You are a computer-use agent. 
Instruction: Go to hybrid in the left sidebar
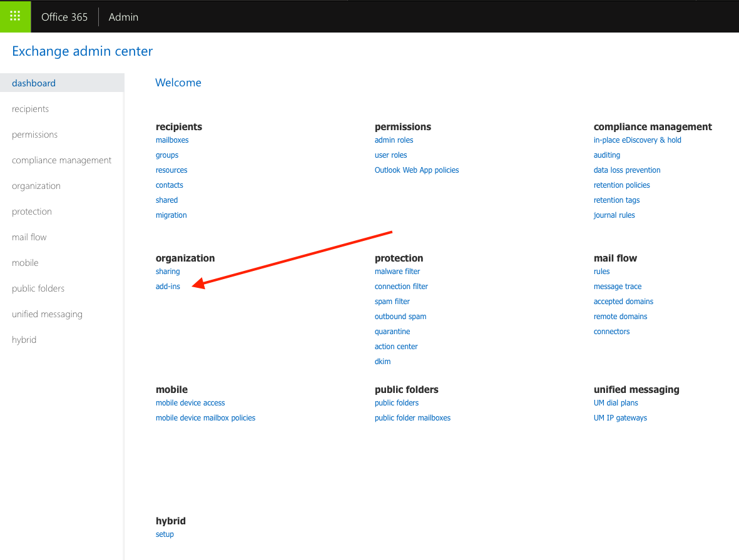point(24,340)
